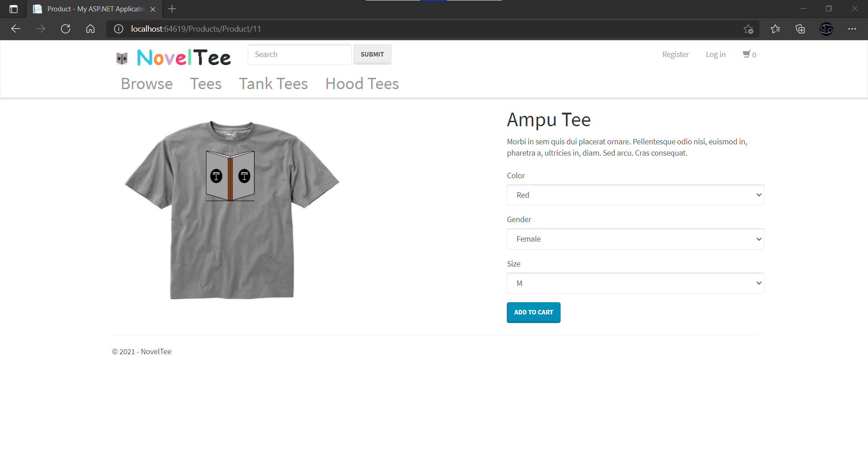View site information icon in address bar
Image resolution: width=868 pixels, height=466 pixels.
point(118,29)
